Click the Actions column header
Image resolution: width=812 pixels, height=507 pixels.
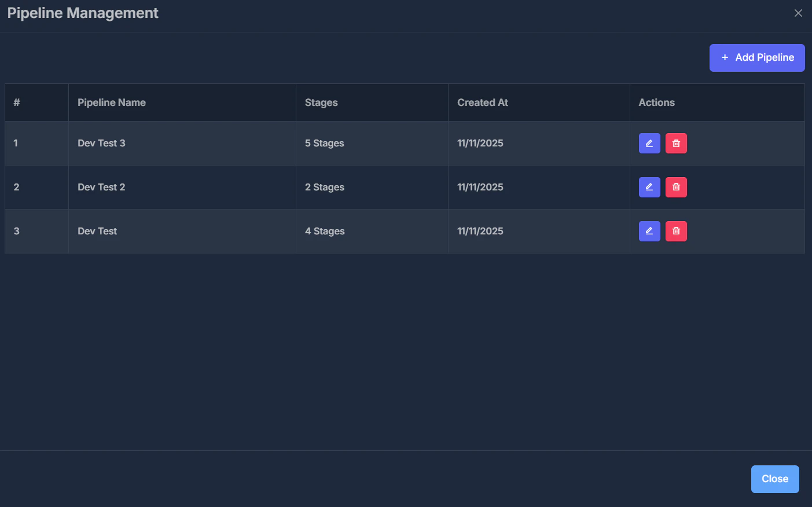click(x=657, y=102)
